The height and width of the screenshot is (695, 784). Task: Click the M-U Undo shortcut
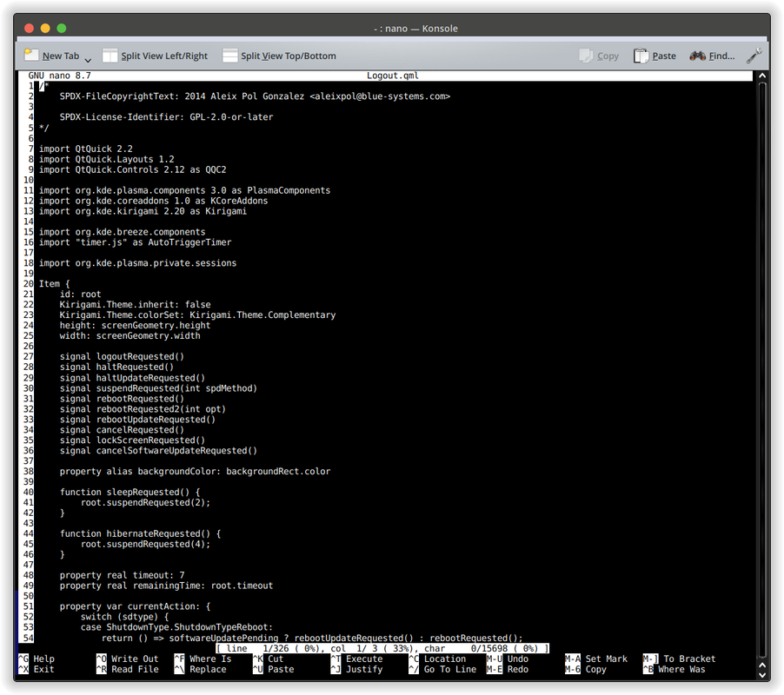(x=508, y=659)
